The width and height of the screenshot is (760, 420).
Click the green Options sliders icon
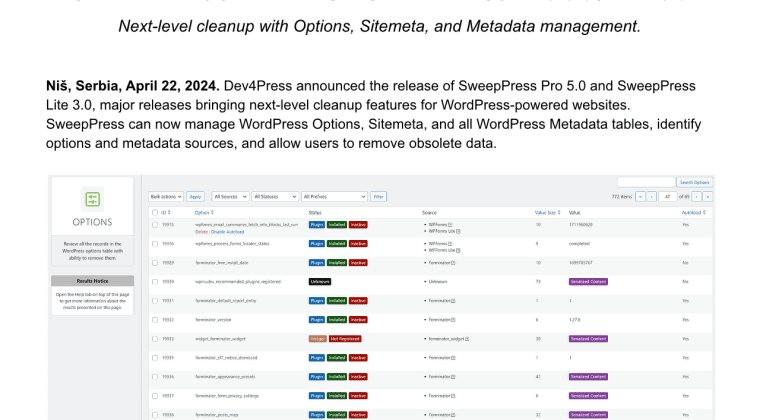coord(93,199)
